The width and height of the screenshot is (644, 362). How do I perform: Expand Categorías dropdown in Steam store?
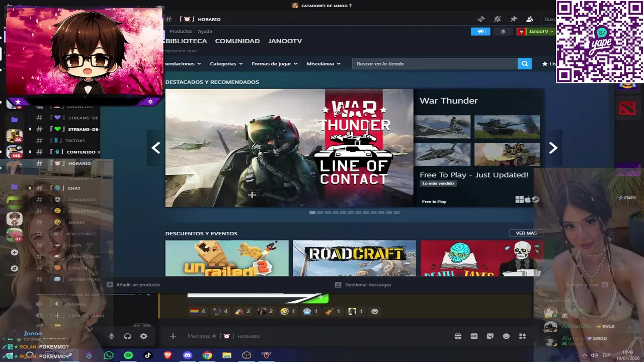226,64
